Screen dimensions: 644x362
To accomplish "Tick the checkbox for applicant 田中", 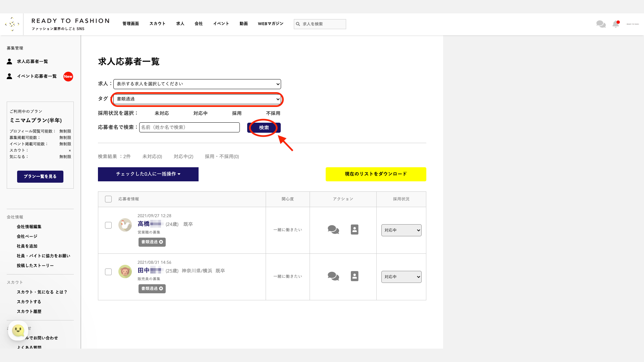I will click(x=108, y=272).
